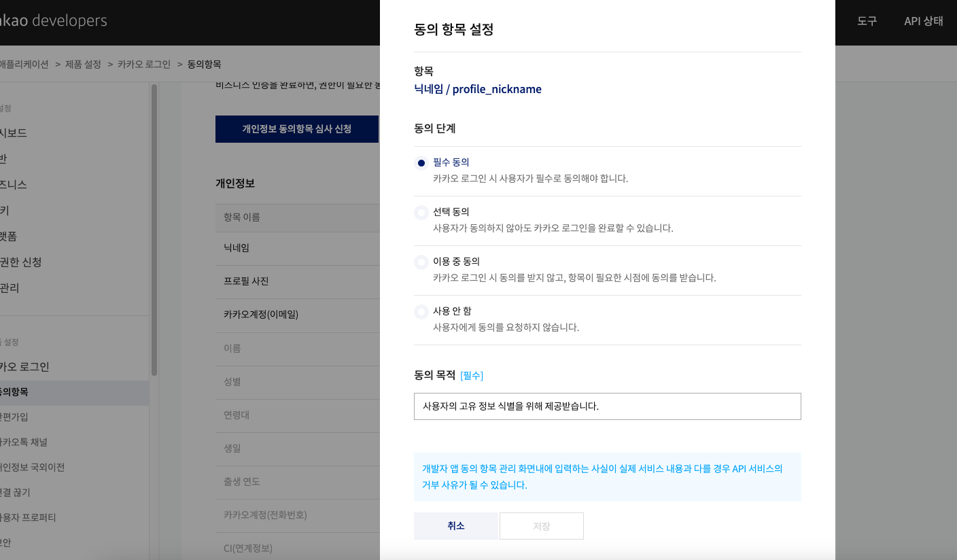Click the 생일 row in table
Image resolution: width=957 pixels, height=560 pixels.
point(298,449)
